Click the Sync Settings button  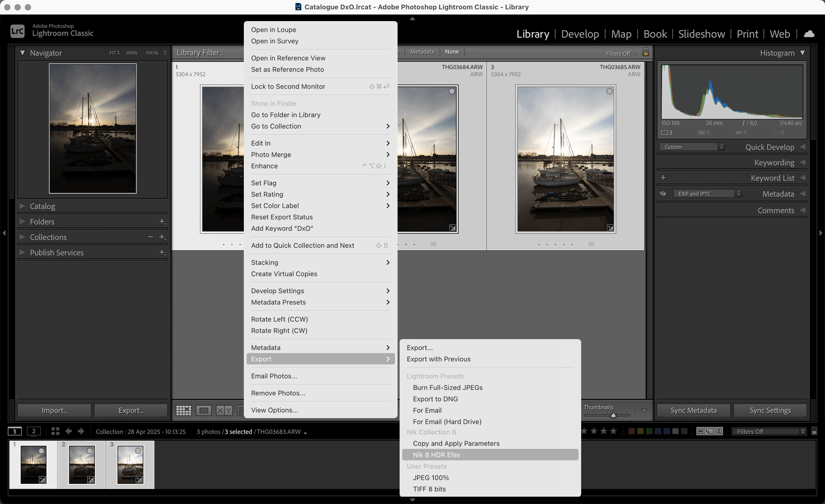click(x=770, y=411)
